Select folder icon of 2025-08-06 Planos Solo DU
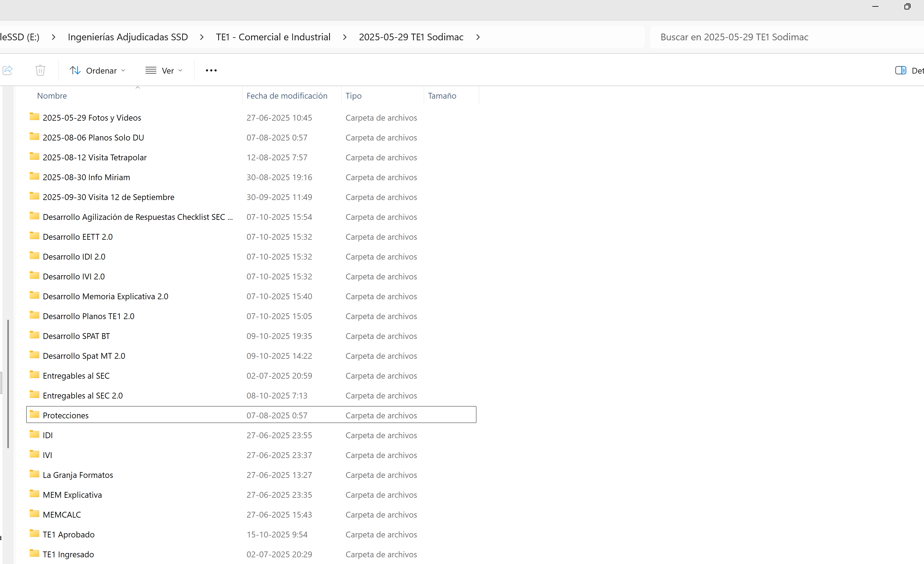This screenshot has width=924, height=564. point(35,136)
